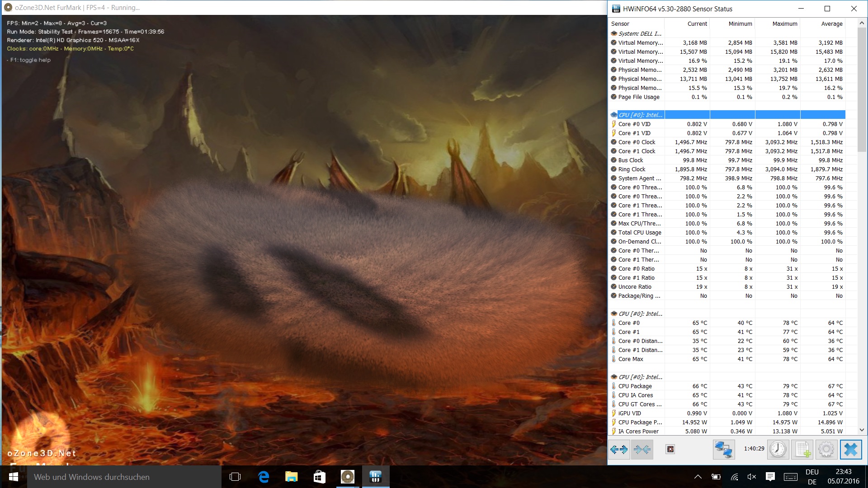The width and height of the screenshot is (868, 488).
Task: Select the CPU Package temperature row
Action: click(635, 386)
